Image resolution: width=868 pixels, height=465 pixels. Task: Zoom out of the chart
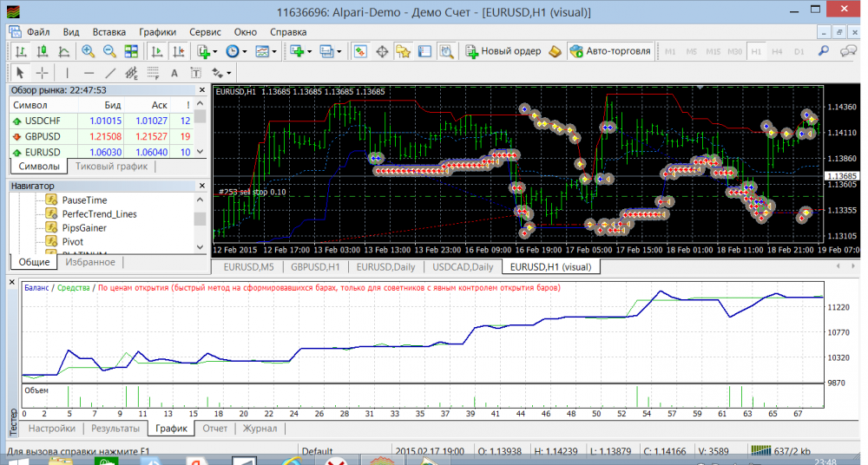(109, 51)
